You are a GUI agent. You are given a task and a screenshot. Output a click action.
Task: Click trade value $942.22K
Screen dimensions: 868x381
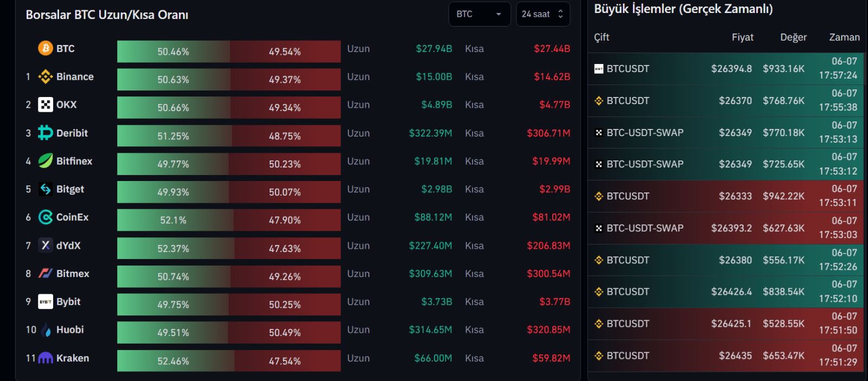[783, 196]
